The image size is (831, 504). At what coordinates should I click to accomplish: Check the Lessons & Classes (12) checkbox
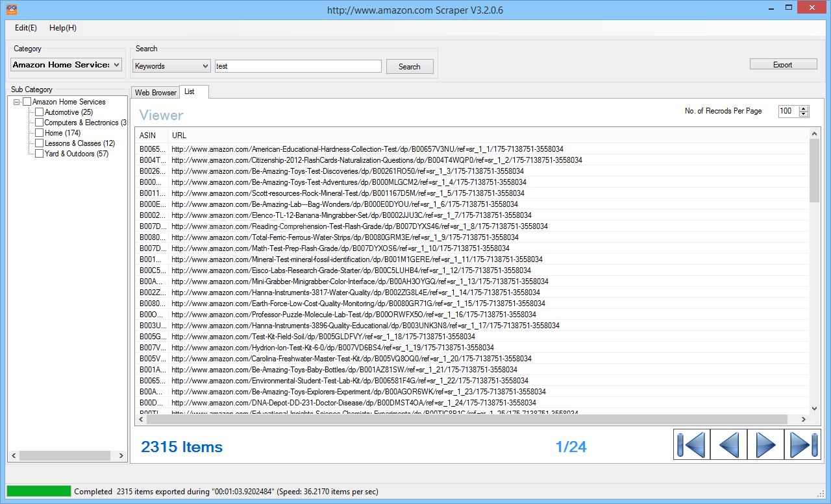coord(39,143)
